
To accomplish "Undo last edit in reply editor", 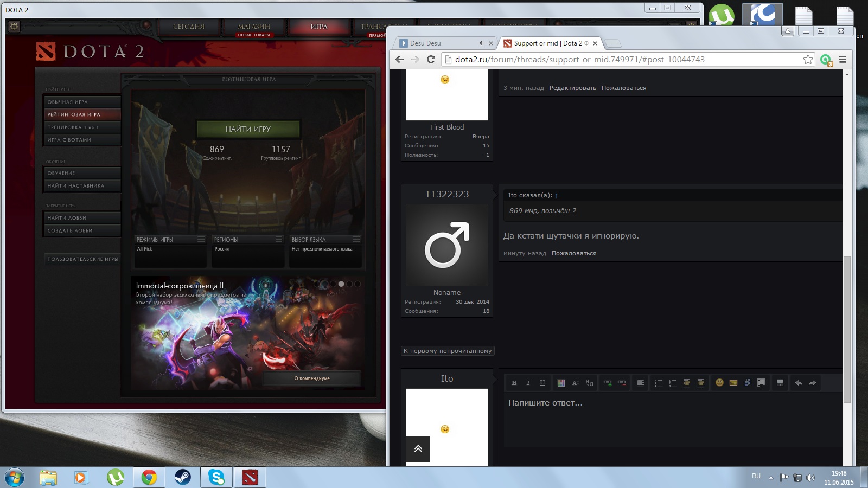I will point(799,383).
